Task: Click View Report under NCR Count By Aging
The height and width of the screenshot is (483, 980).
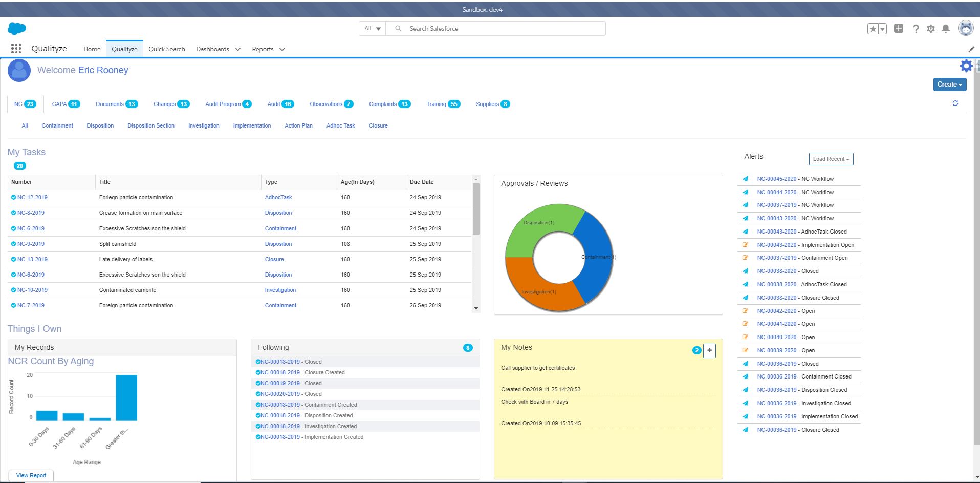Action: (x=31, y=475)
